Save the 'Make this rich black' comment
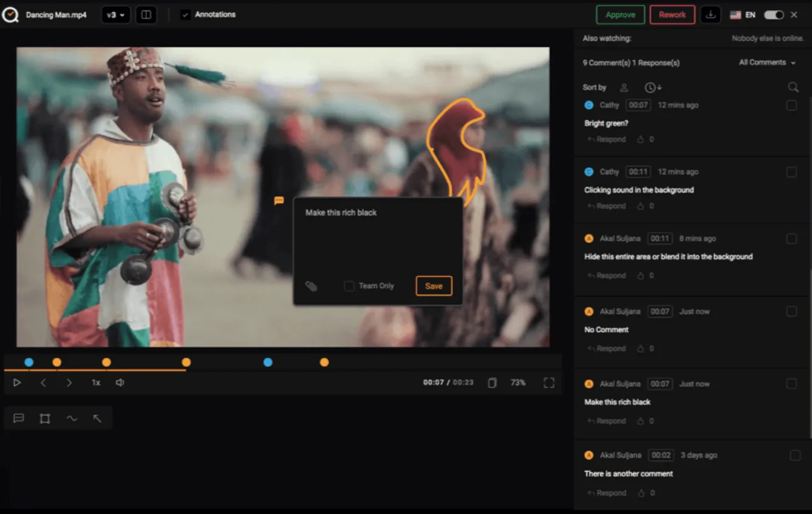Image resolution: width=812 pixels, height=514 pixels. click(434, 286)
